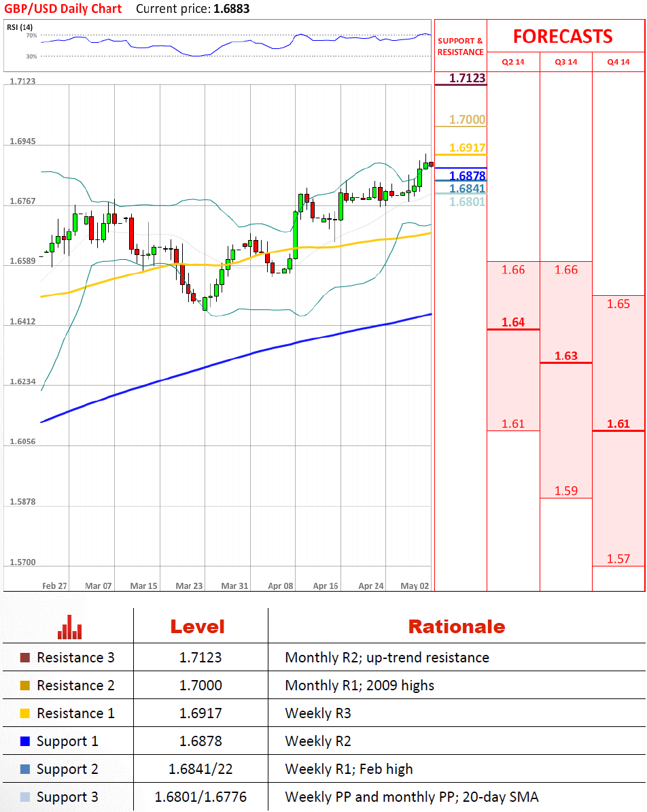This screenshot has width=647, height=812.
Task: Click the 1.6945 price axis label
Action: point(23,141)
